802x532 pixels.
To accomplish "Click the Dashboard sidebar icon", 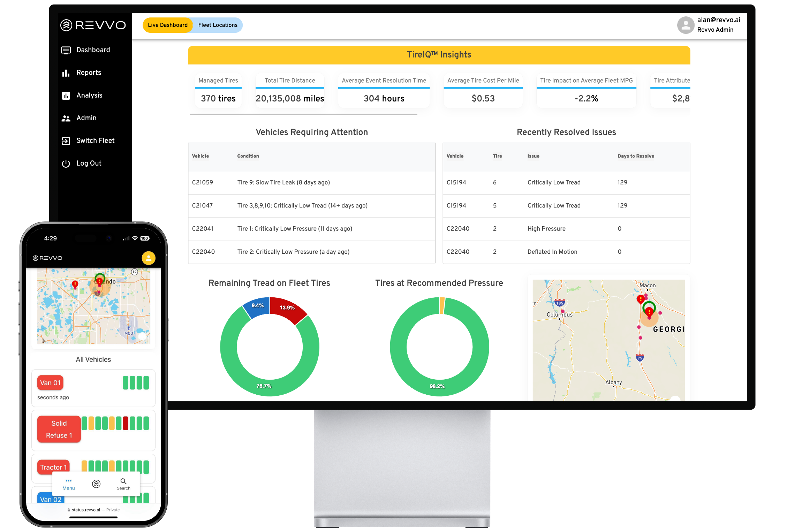I will (x=66, y=50).
